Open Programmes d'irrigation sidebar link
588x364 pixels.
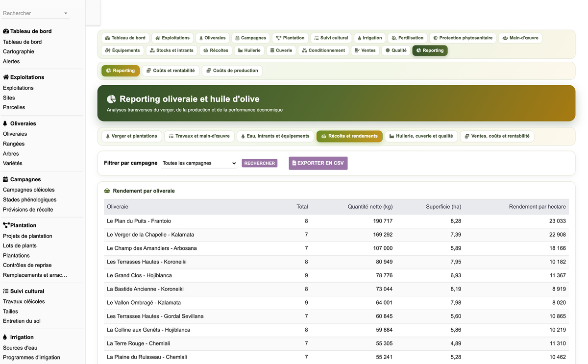pyautogui.click(x=31, y=357)
